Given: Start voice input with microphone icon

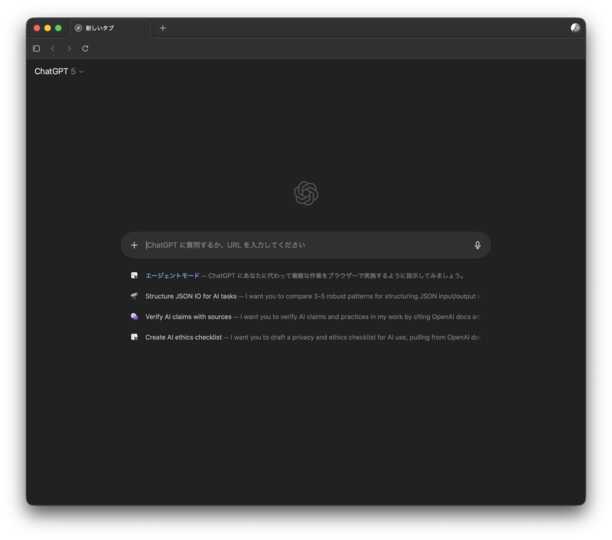Looking at the screenshot, I should click(477, 245).
